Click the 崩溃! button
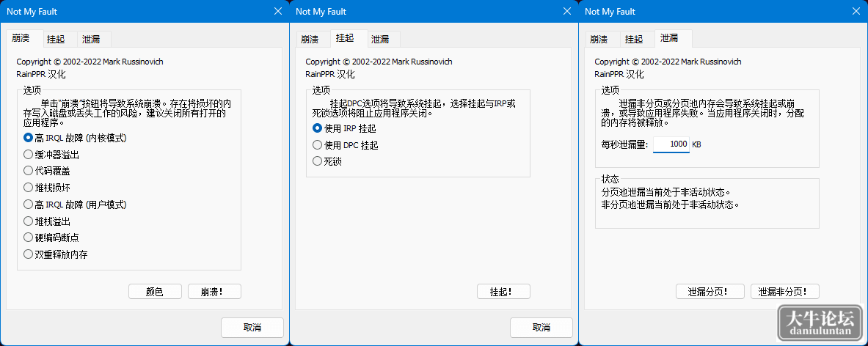 [215, 292]
